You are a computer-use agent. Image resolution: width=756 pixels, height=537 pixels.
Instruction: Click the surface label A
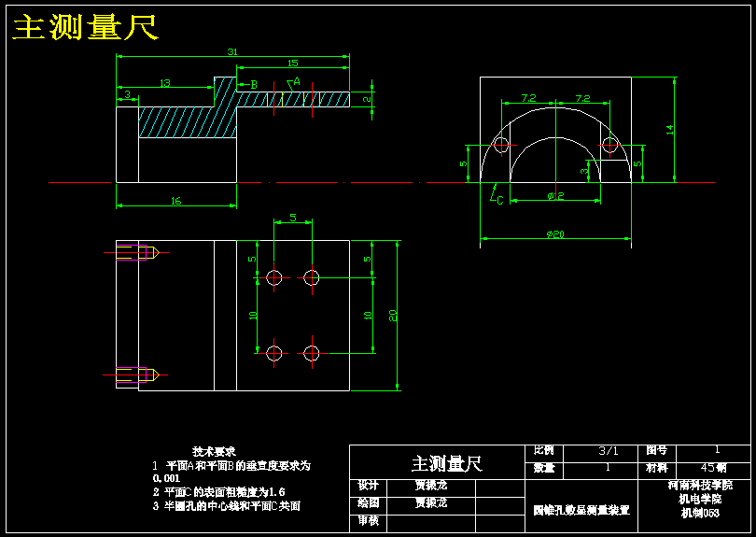tap(297, 81)
